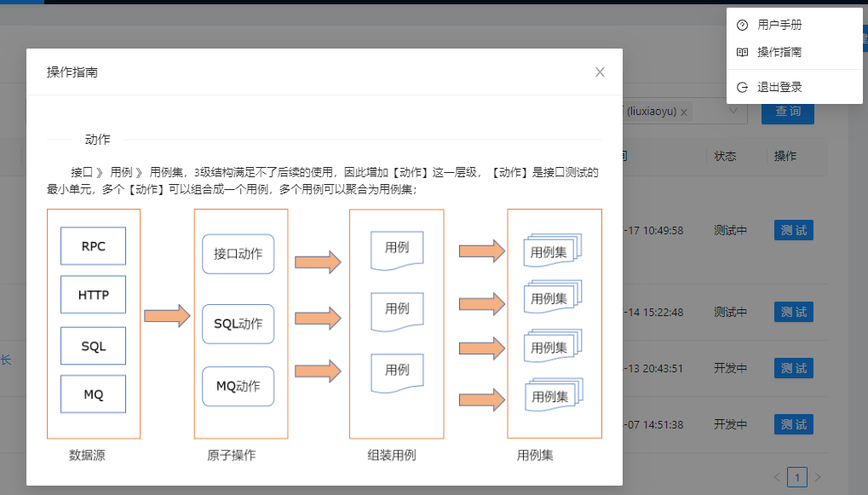Viewport: 868px width, 495px height.
Task: Close the 操作指南 dialog
Action: [600, 72]
